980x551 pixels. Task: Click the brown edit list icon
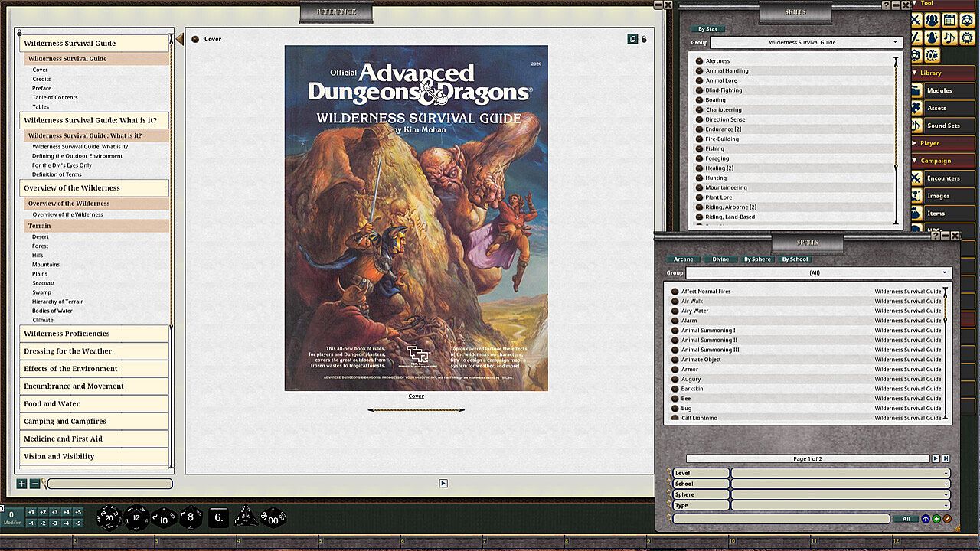point(947,519)
